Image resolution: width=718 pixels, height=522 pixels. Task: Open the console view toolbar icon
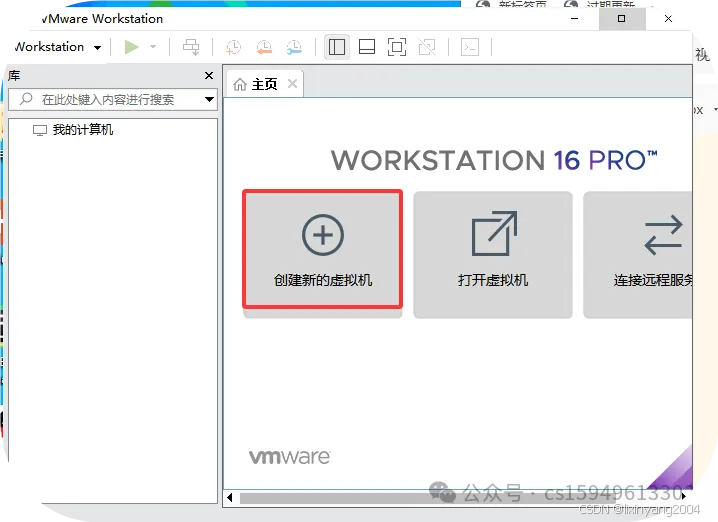(470, 47)
